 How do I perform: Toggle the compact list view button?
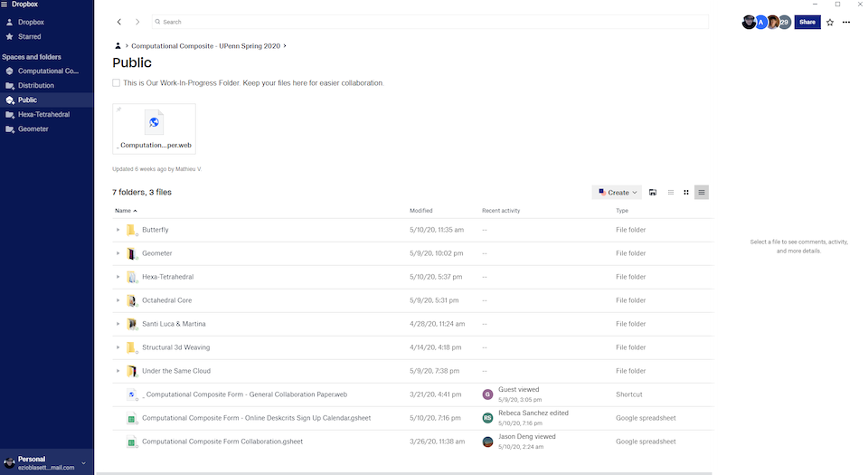click(x=671, y=192)
